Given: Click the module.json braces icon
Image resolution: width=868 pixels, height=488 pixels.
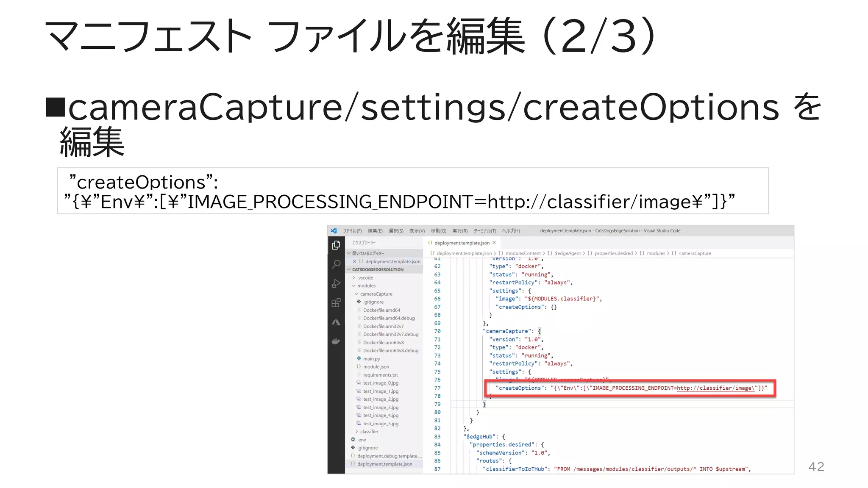Looking at the screenshot, I should tap(359, 366).
